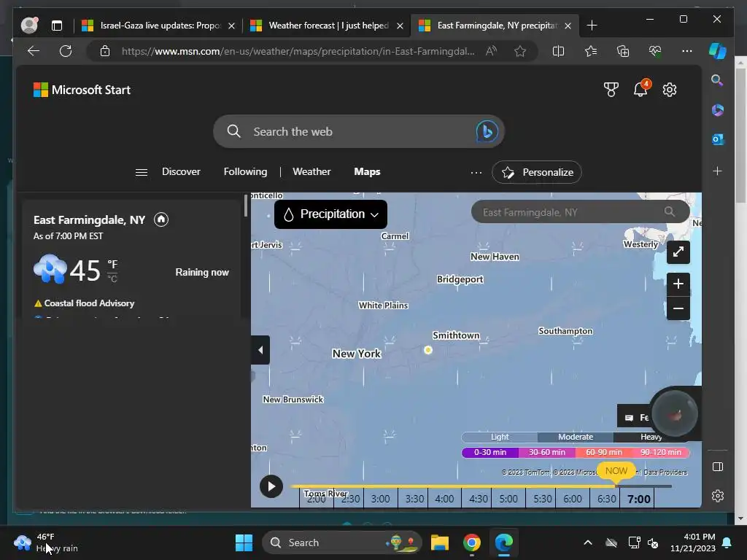Launch Google Chrome from the taskbar
The image size is (747, 560).
pos(472,542)
